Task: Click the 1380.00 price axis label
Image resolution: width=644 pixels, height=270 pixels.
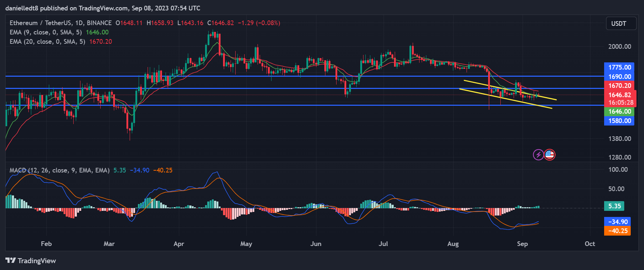Action: [x=620, y=139]
